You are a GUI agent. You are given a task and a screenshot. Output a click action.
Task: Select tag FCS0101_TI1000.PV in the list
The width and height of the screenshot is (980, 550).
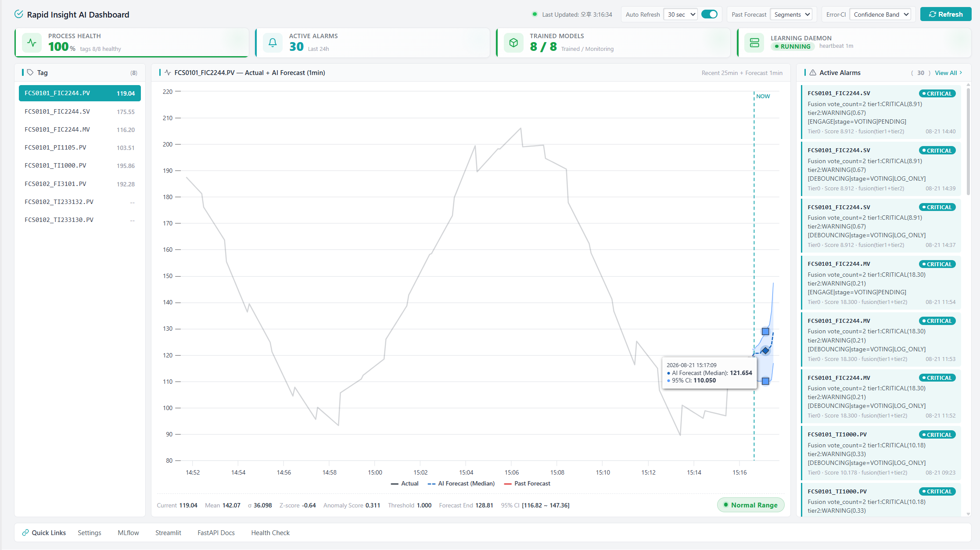click(x=80, y=165)
